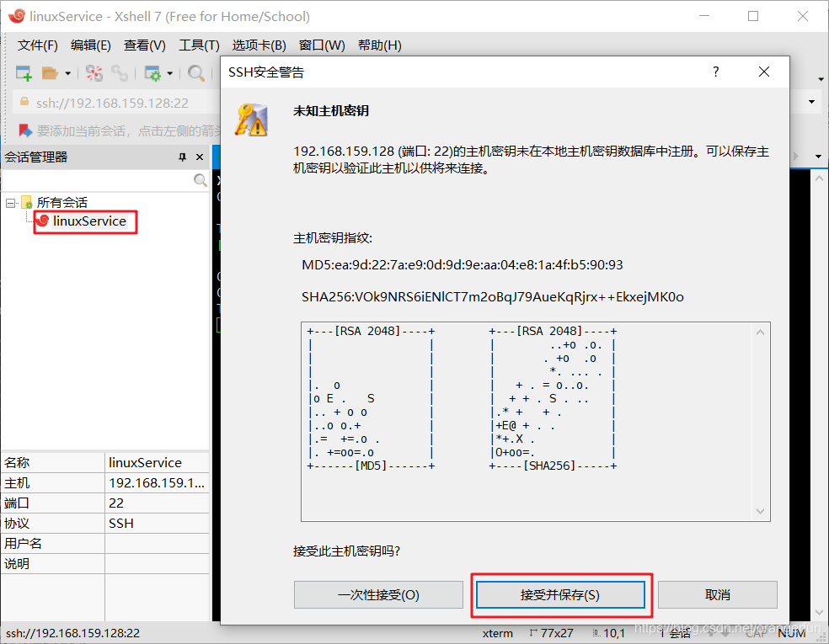This screenshot has height=644, width=829.
Task: Pin the 会话管理器 panel
Action: [183, 157]
